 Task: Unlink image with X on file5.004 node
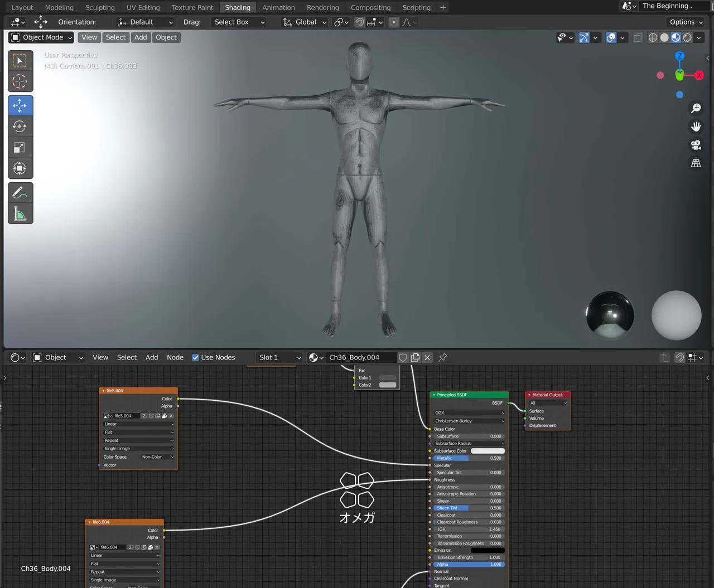(x=171, y=416)
